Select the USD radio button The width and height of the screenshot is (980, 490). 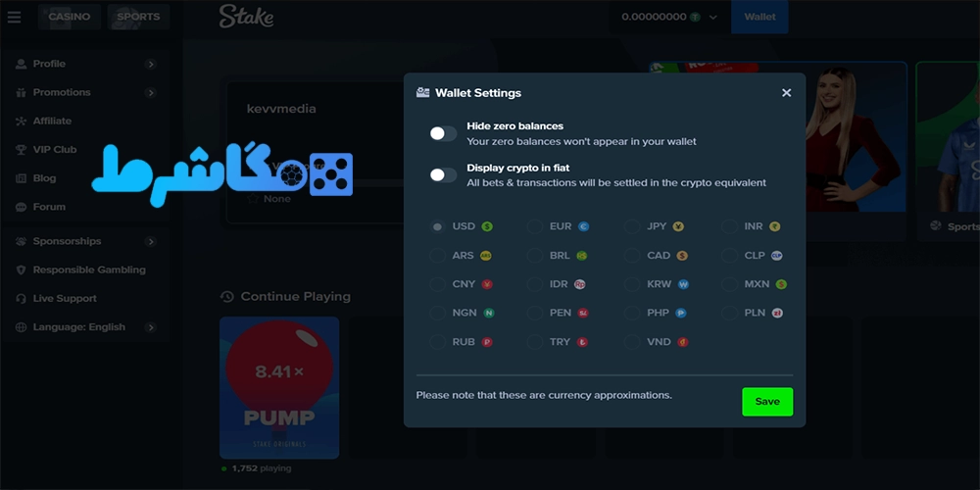coord(437,226)
